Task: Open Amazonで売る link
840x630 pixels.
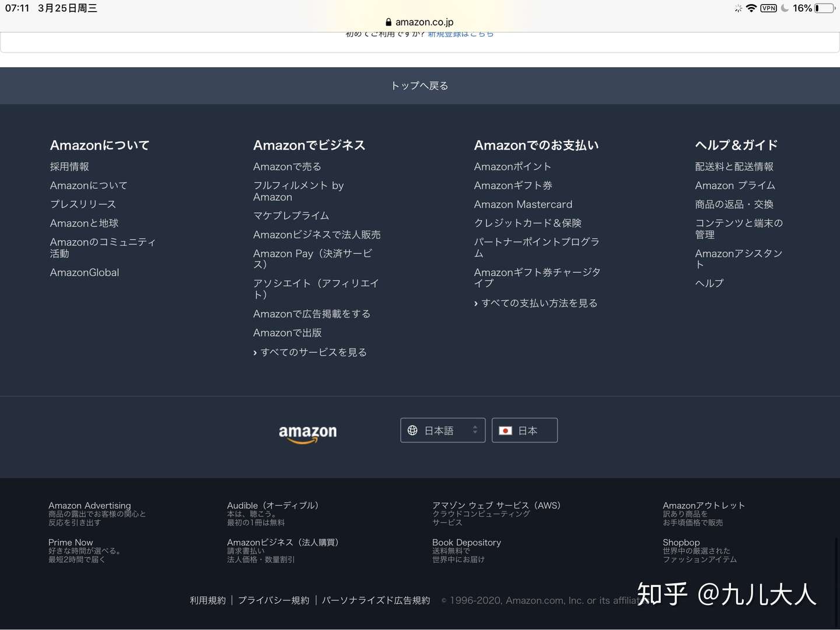Action: [x=287, y=167]
